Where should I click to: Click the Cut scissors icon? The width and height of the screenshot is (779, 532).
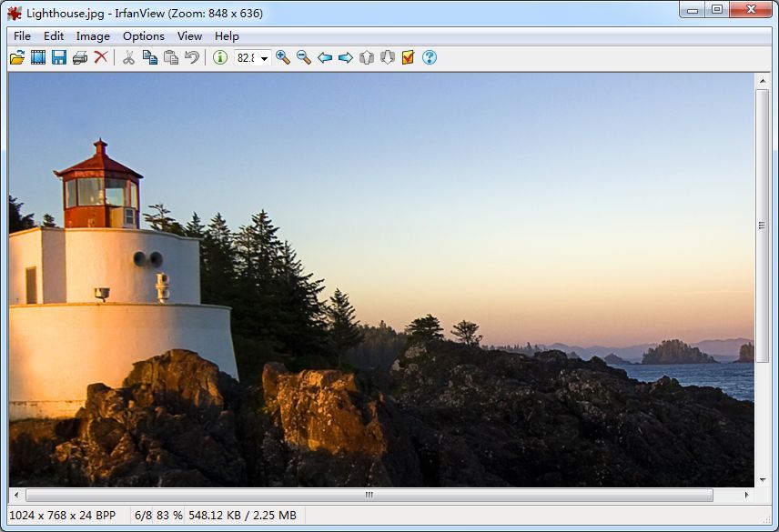tap(128, 57)
